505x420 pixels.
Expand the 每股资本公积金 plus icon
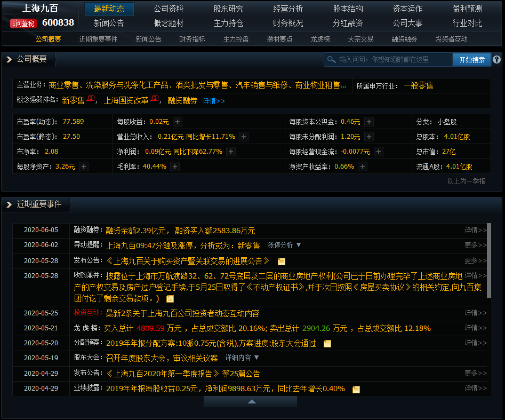pos(369,122)
